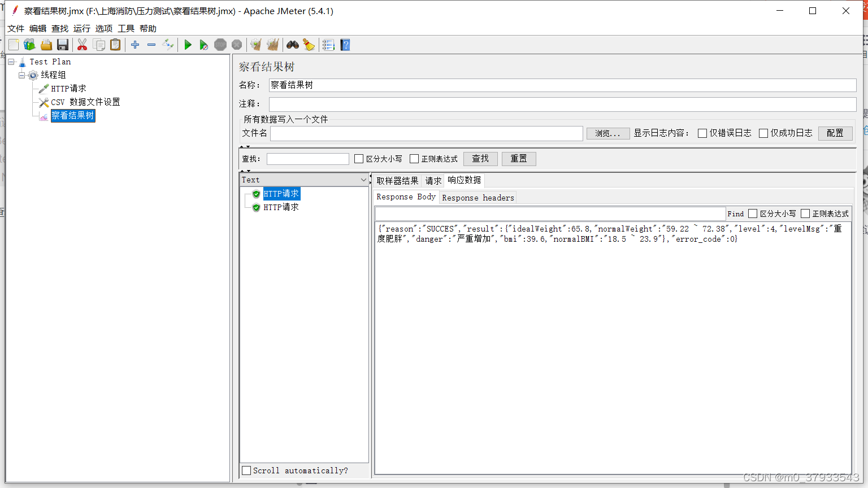Click the 重置 button

click(519, 159)
